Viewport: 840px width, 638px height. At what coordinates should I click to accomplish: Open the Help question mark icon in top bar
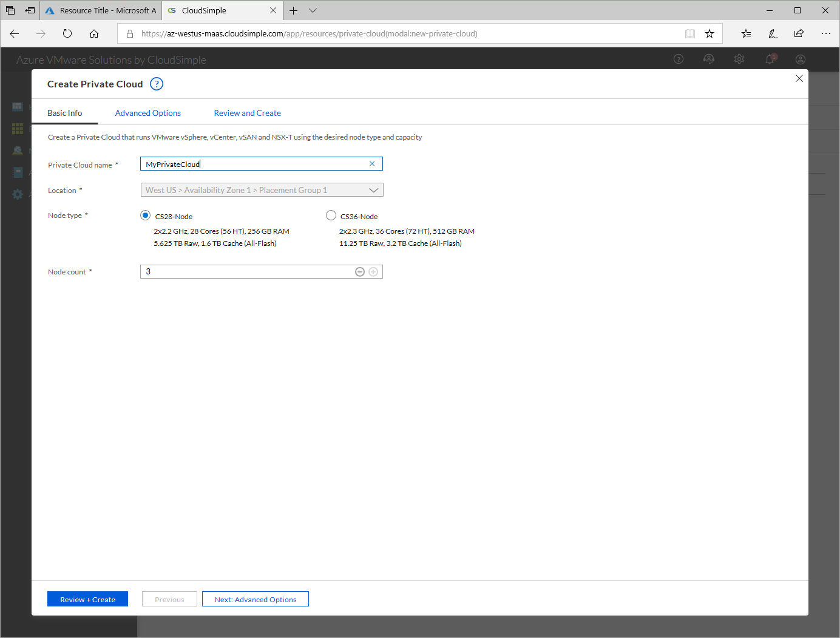[x=678, y=59]
